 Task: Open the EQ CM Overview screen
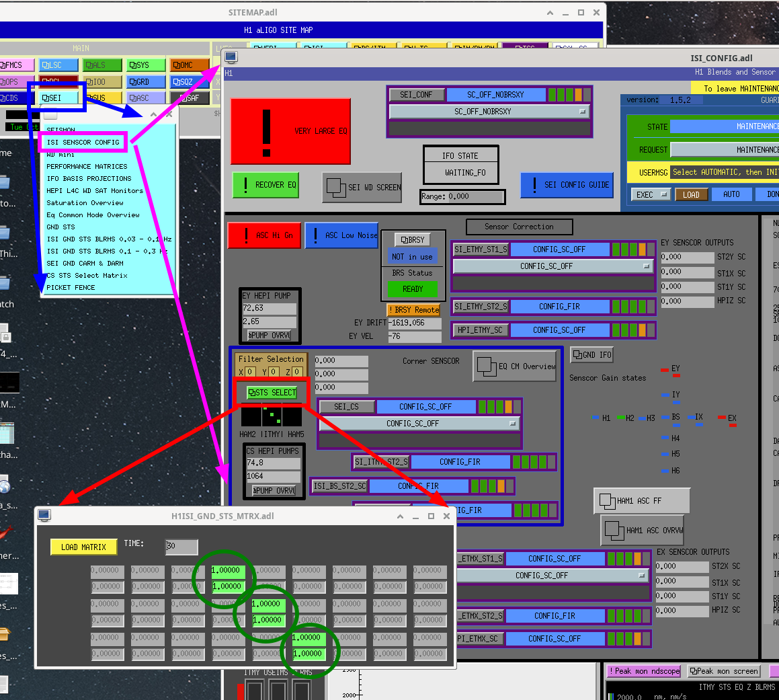pos(515,366)
